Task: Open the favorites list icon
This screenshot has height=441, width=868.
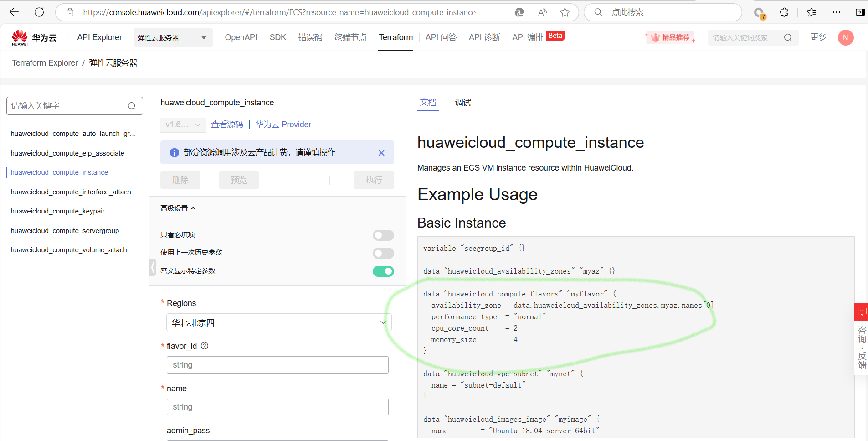Action: [812, 12]
